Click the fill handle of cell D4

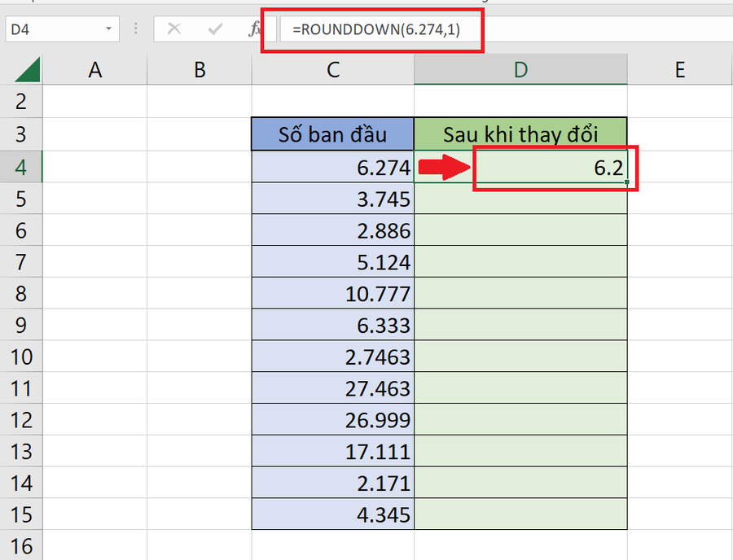(626, 182)
